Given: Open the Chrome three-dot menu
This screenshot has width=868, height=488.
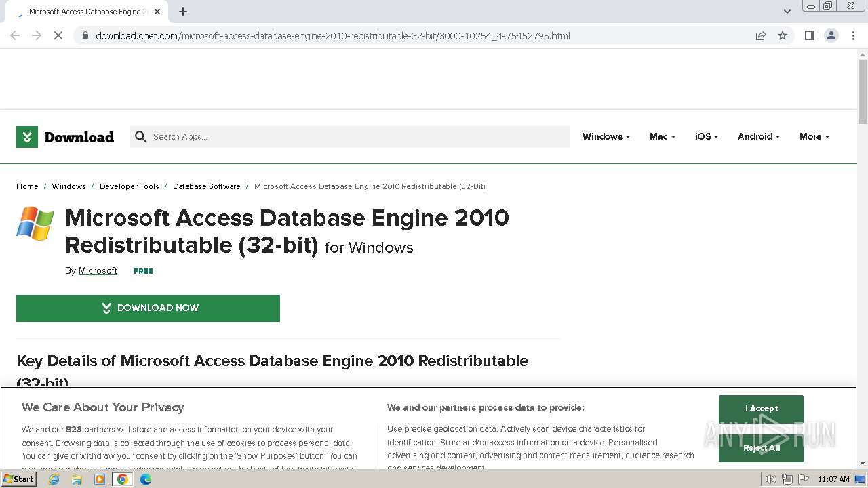Looking at the screenshot, I should (853, 35).
